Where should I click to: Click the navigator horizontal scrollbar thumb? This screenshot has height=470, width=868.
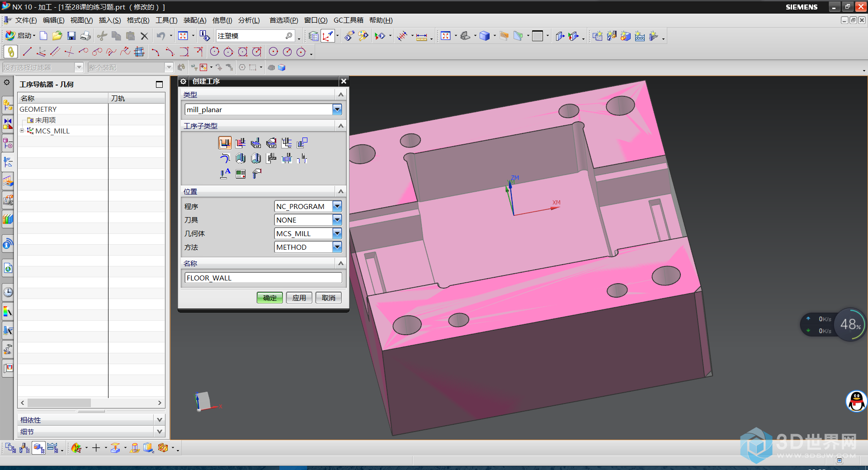click(59, 403)
